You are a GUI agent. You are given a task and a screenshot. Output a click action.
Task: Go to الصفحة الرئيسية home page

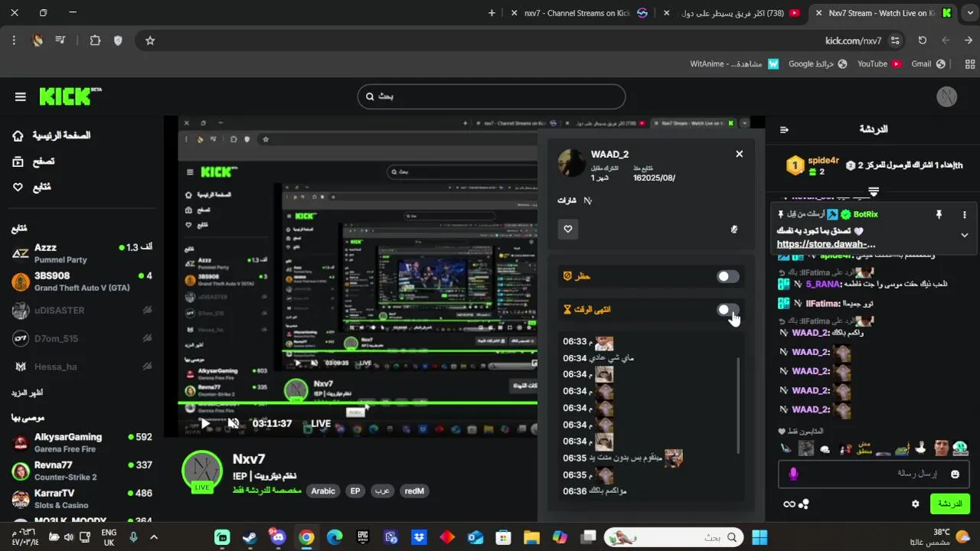(x=51, y=135)
